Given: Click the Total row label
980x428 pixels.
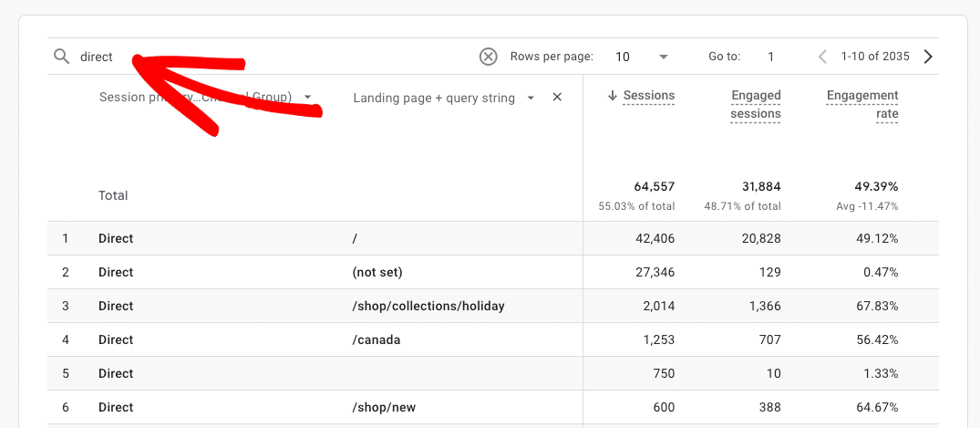Looking at the screenshot, I should 113,196.
